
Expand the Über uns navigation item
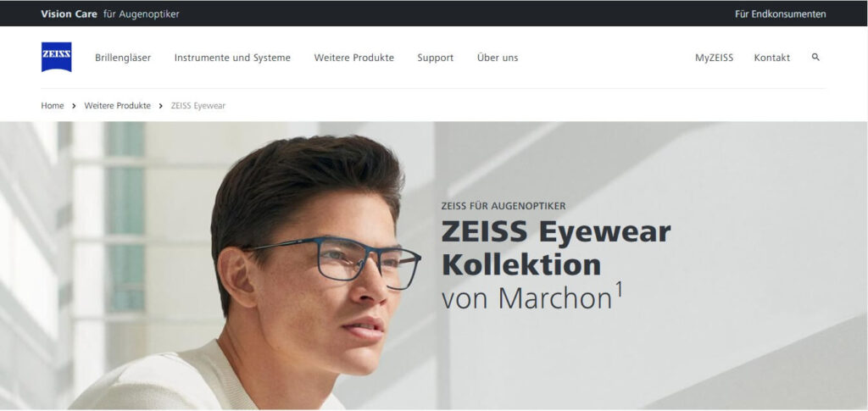498,58
